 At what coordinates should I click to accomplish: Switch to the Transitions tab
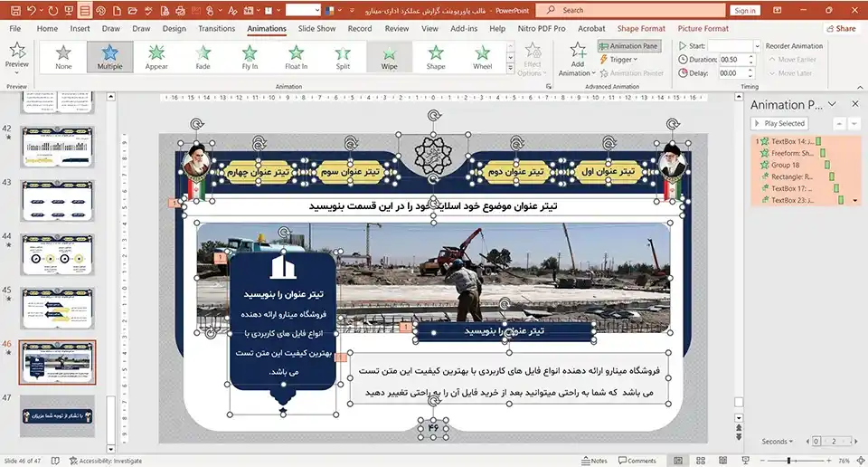(x=216, y=28)
